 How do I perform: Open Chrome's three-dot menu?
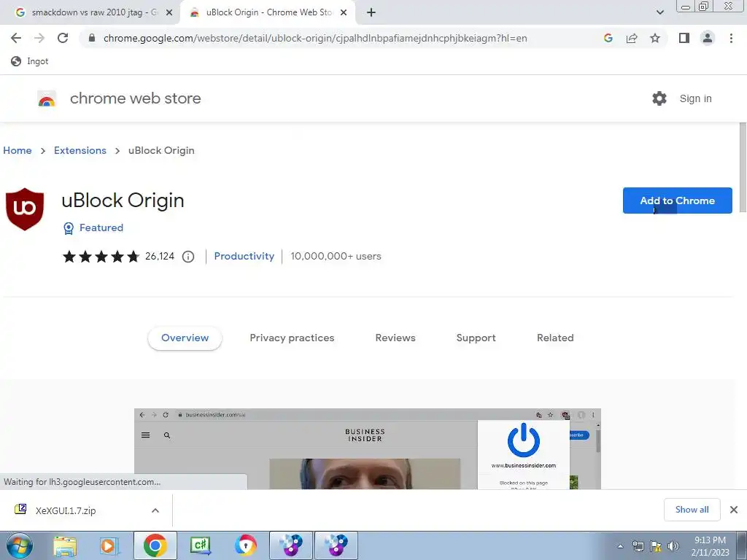click(731, 38)
